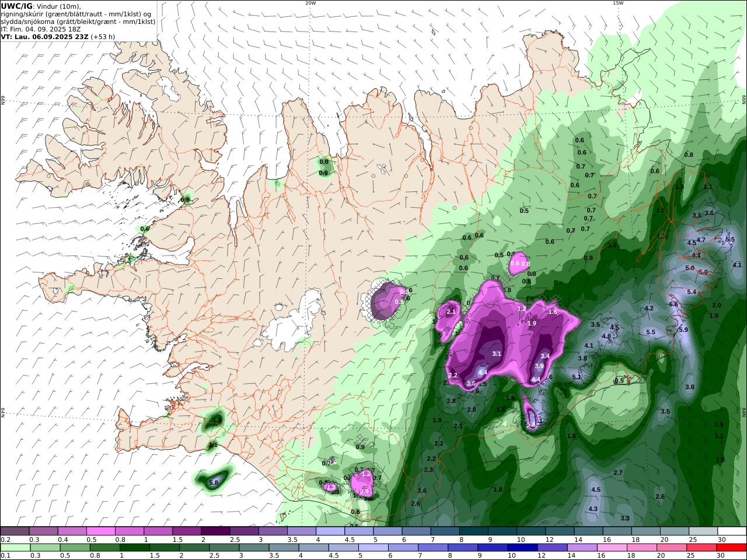Click the '5.8' value on the southwest offshore cell
This screenshot has width=747, height=560.
click(x=214, y=482)
